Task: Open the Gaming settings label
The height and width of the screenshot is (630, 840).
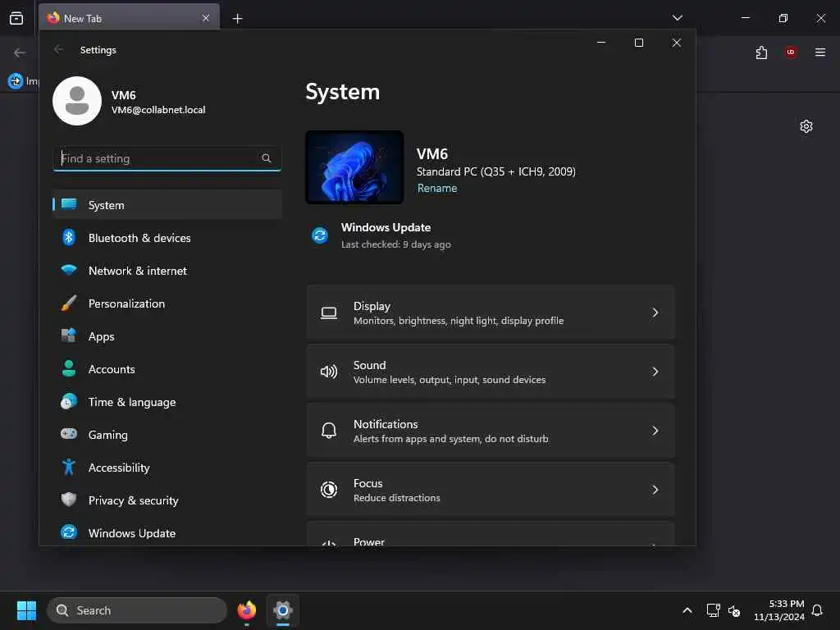Action: [x=108, y=435]
